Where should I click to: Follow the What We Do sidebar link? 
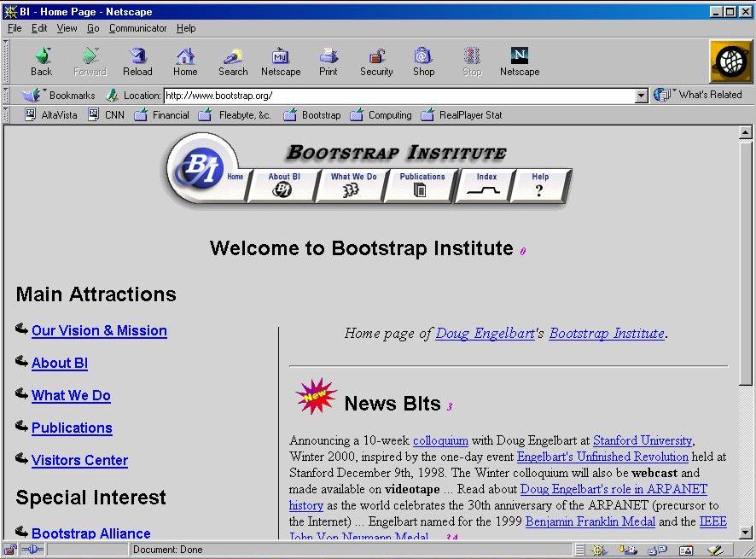pyautogui.click(x=72, y=395)
